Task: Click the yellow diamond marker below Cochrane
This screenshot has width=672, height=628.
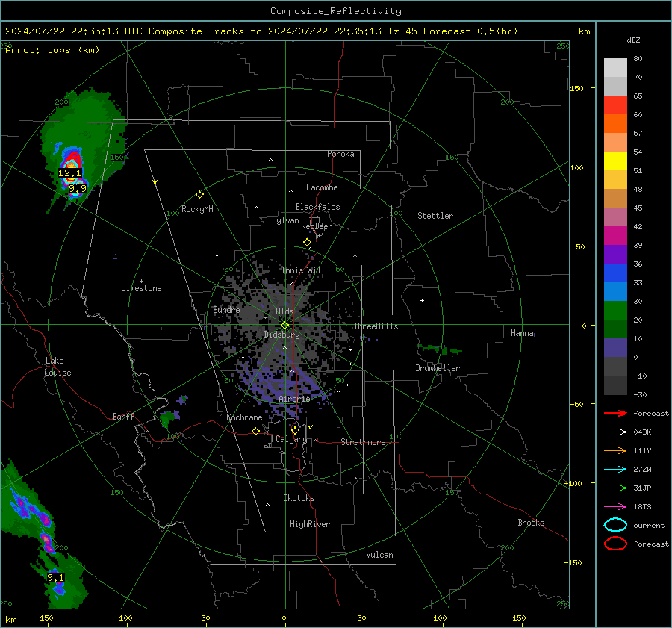Action: pos(256,432)
